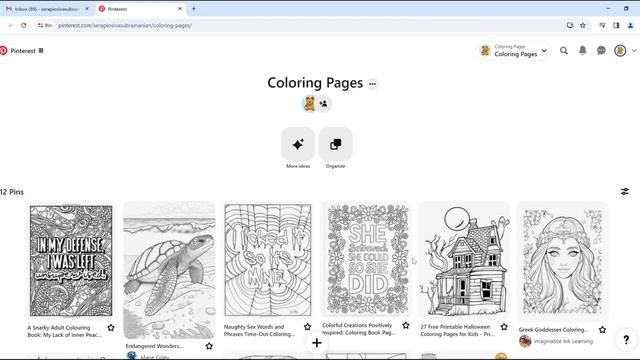
Task: Favorite the Endangered Wonders pin
Action: tap(209, 346)
